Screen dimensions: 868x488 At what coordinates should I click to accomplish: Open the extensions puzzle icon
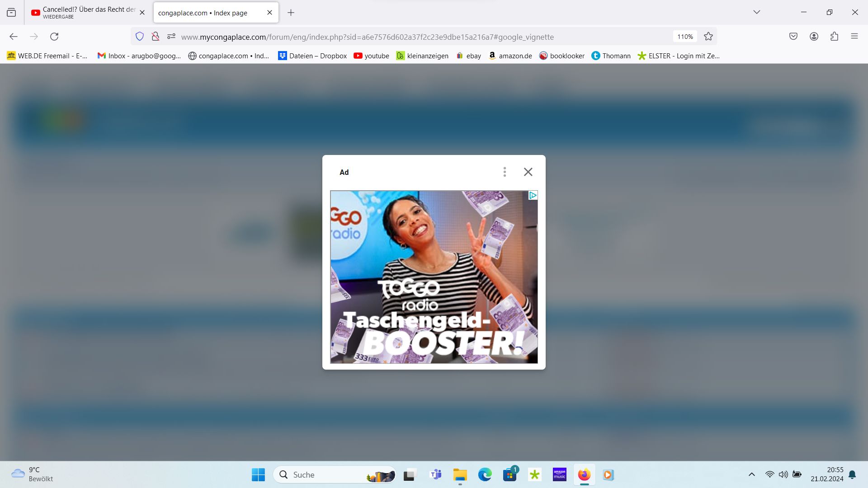pos(834,37)
